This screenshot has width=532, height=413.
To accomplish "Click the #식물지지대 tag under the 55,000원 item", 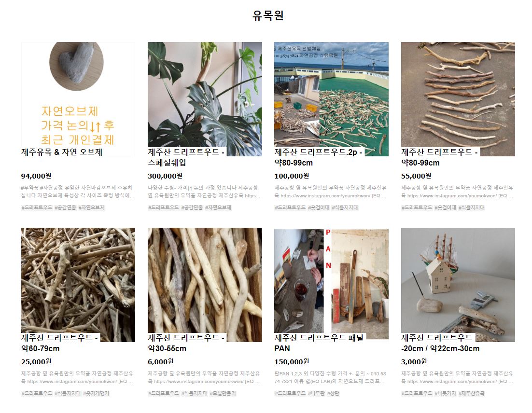I will [x=472, y=207].
